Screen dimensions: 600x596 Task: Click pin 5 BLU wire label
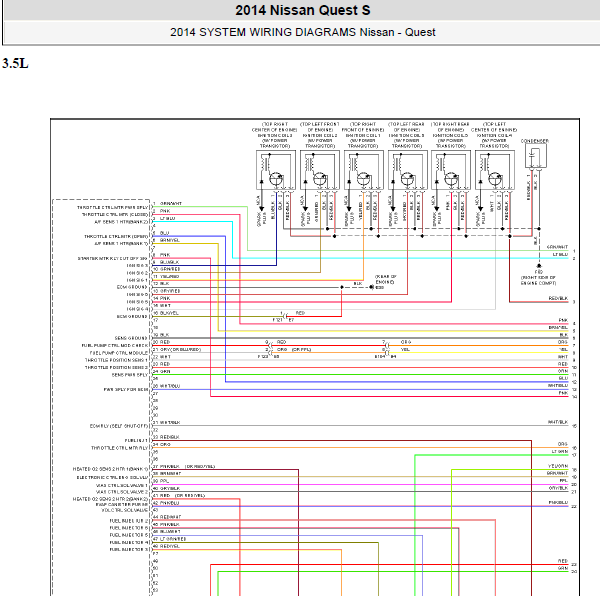[164, 233]
